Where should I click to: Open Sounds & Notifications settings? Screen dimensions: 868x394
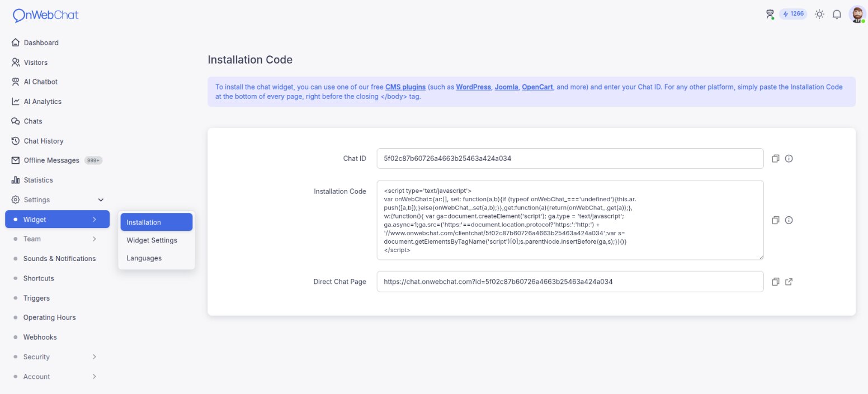(59, 258)
